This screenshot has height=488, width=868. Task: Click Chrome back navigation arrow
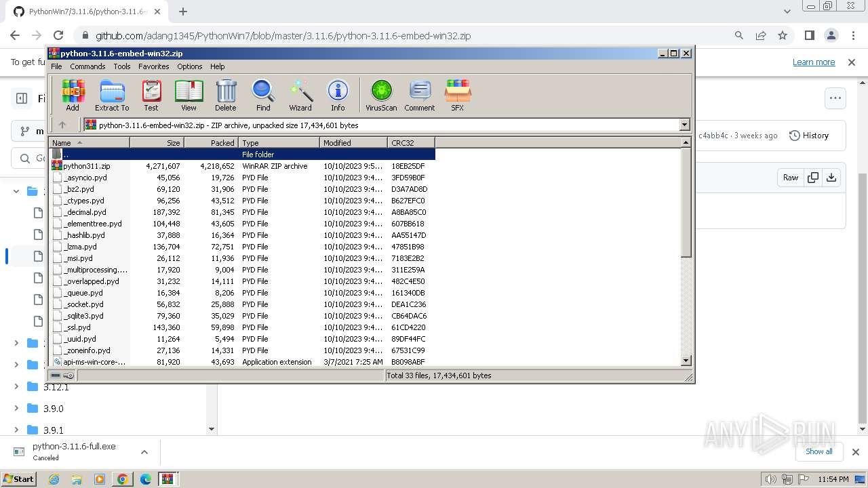[15, 35]
